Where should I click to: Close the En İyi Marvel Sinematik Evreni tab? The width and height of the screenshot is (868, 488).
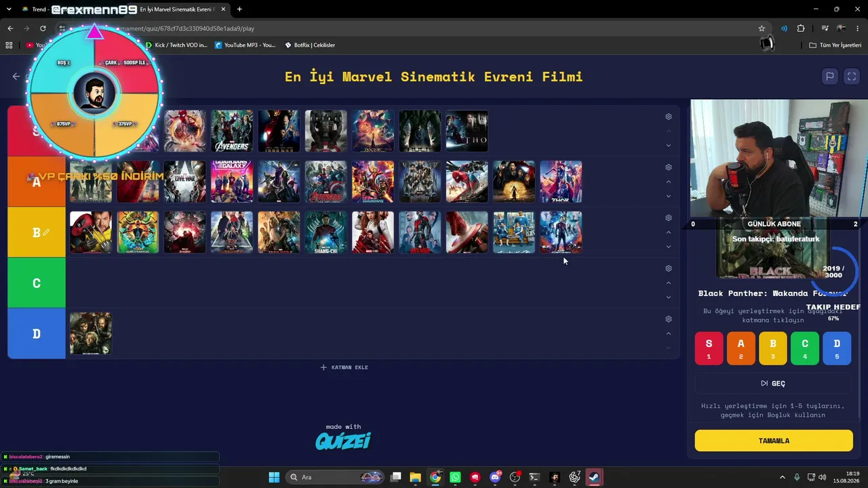(x=224, y=9)
